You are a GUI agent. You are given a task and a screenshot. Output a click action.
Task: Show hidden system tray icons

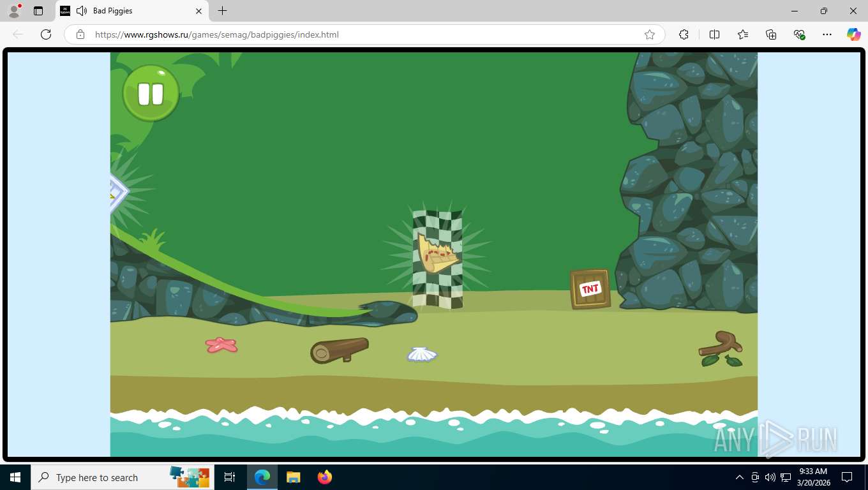point(740,477)
